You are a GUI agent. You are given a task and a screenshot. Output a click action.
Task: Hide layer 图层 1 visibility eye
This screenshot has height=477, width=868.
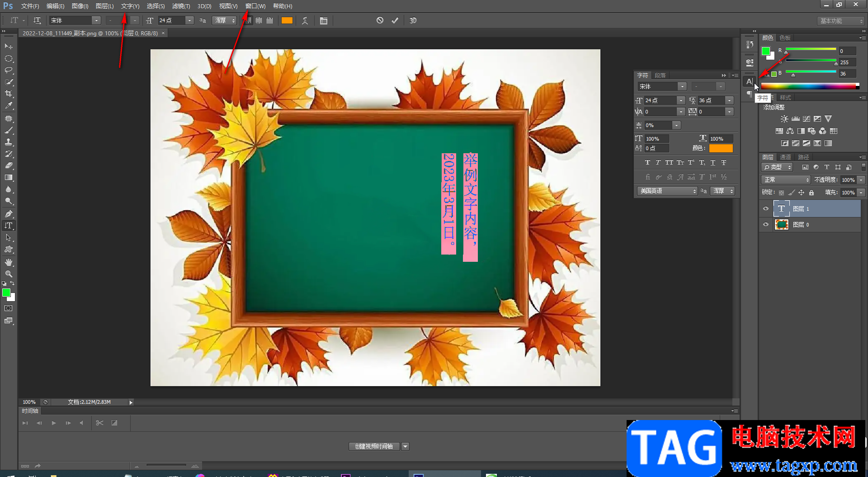click(x=766, y=208)
